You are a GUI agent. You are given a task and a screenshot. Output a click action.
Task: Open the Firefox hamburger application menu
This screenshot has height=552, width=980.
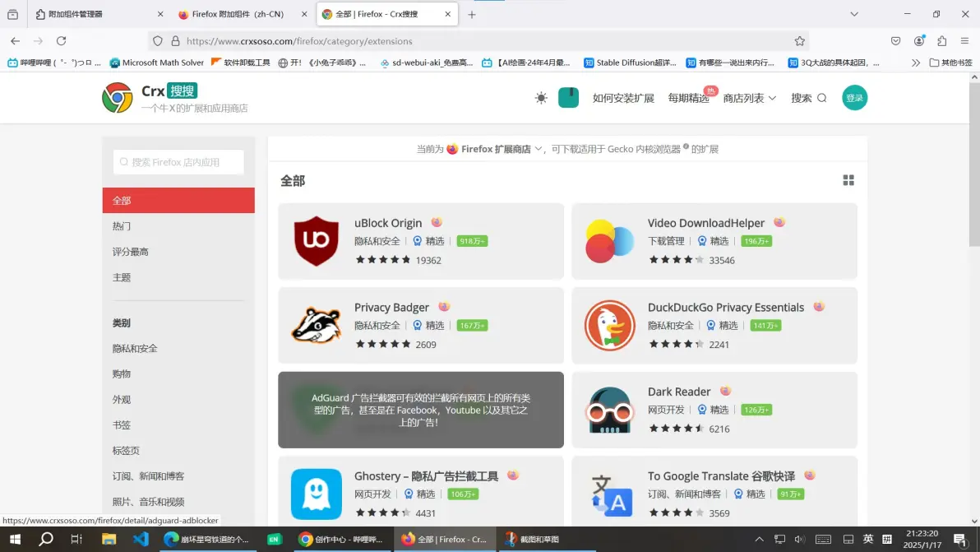[x=964, y=41]
